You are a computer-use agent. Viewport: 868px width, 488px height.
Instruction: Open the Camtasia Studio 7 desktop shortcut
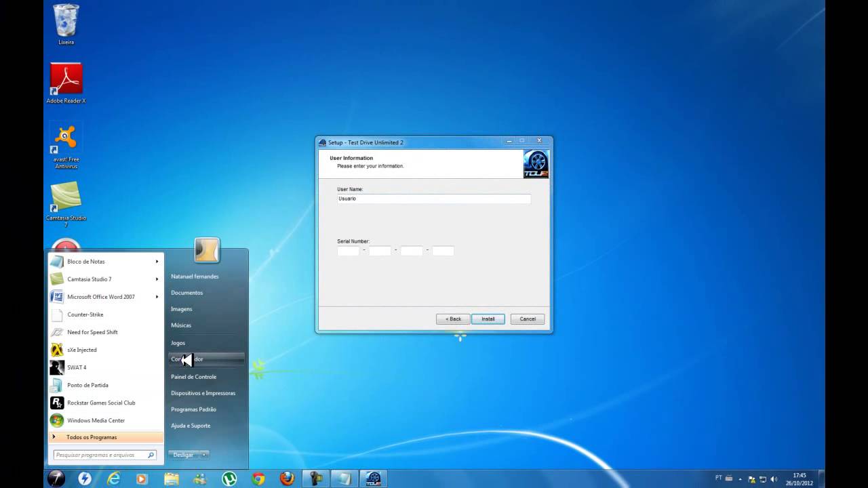66,204
